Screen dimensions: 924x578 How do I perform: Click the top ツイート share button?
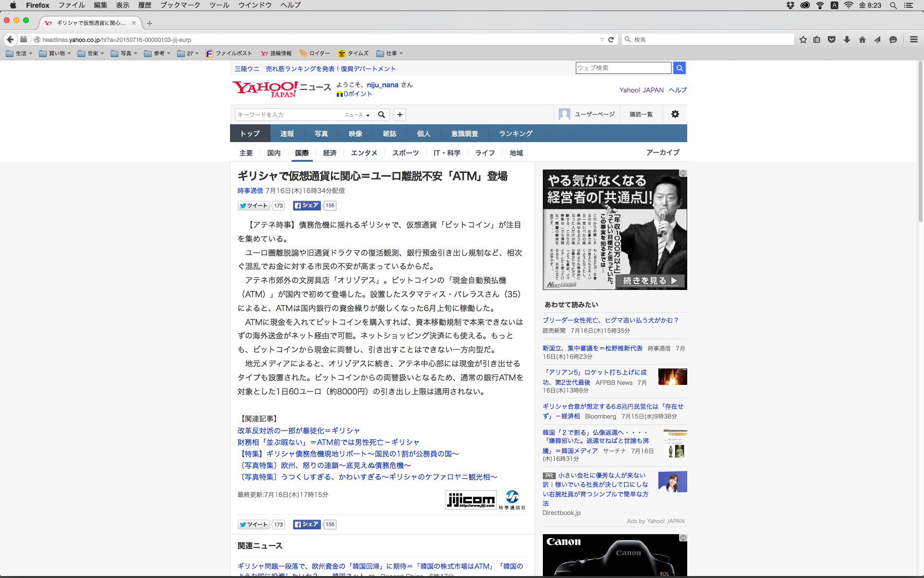pyautogui.click(x=254, y=206)
